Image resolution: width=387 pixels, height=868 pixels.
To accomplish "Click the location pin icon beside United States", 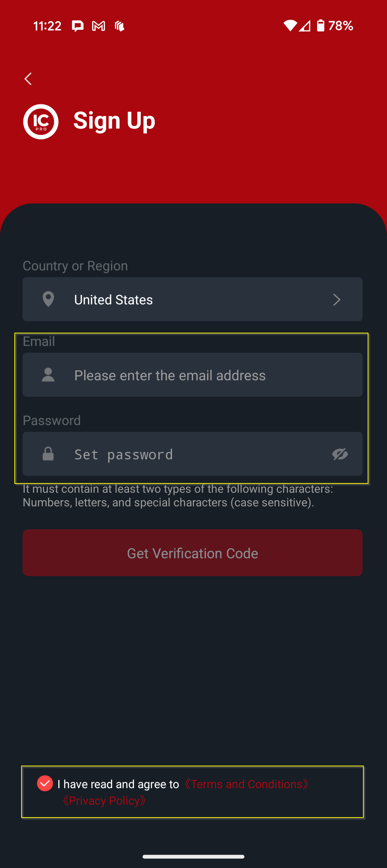I will click(48, 299).
